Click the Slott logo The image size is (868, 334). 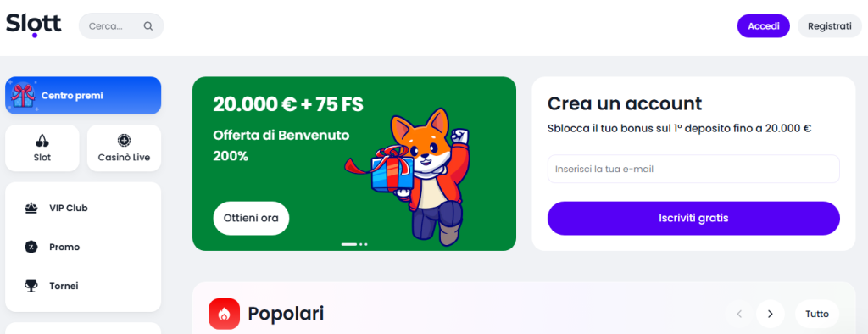click(33, 25)
